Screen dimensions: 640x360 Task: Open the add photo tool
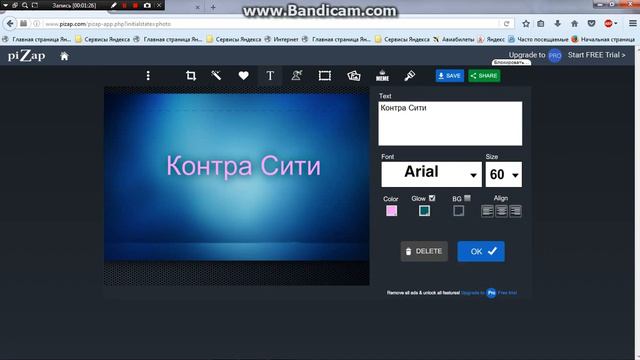pos(353,76)
